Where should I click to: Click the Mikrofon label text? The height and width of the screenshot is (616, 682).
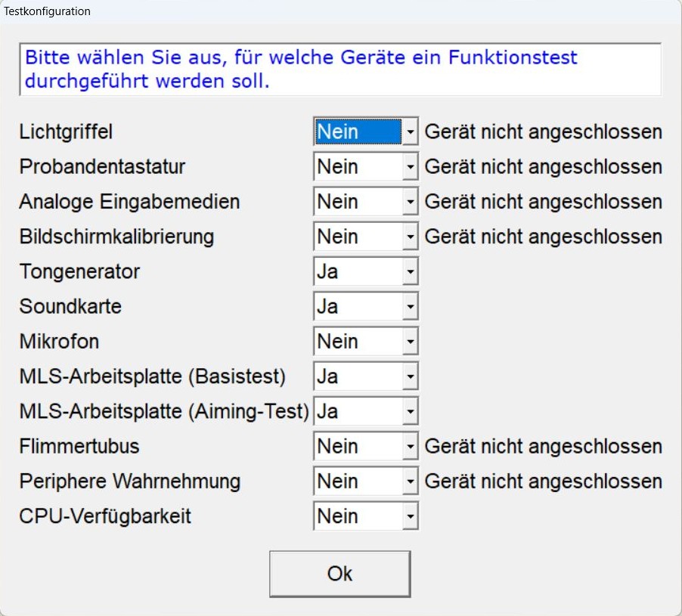pyautogui.click(x=59, y=342)
